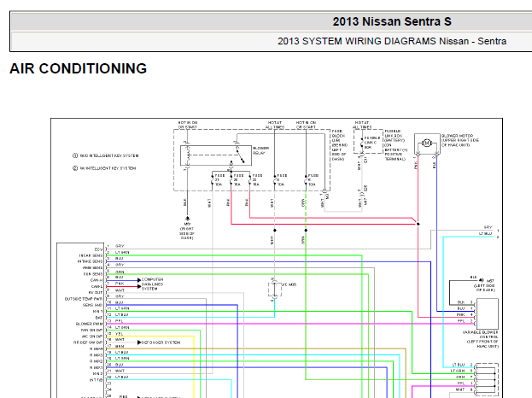This screenshot has width=532, height=398.
Task: Click the YEL wire label at pin 15
Action: tap(119, 334)
